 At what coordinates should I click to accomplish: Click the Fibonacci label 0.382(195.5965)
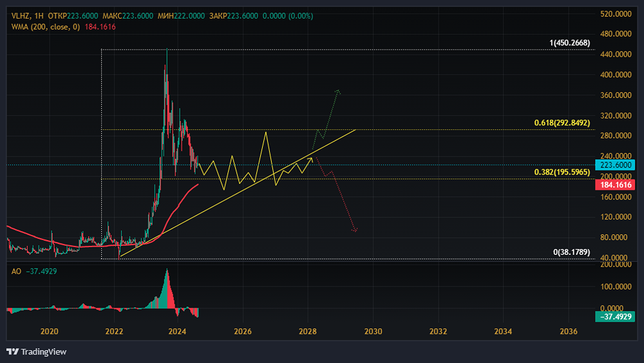tap(562, 172)
